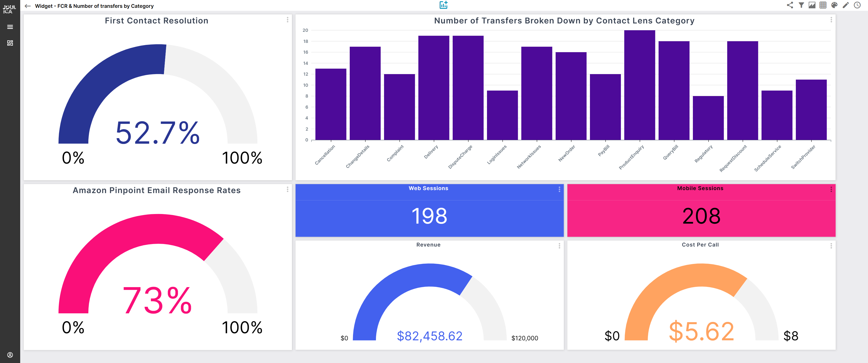The height and width of the screenshot is (363, 868).
Task: Open the Share dashboard icon
Action: coord(790,5)
